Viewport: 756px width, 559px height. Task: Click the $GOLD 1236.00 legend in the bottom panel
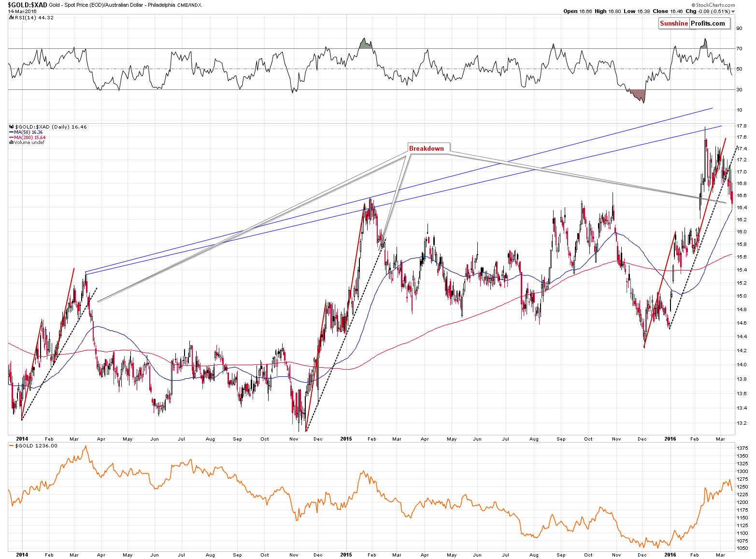pyautogui.click(x=36, y=446)
